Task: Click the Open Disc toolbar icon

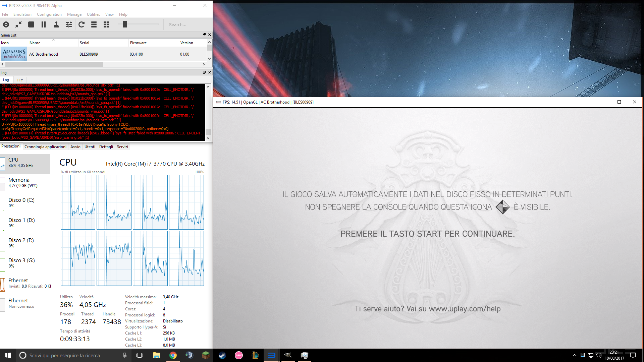Action: point(6,24)
